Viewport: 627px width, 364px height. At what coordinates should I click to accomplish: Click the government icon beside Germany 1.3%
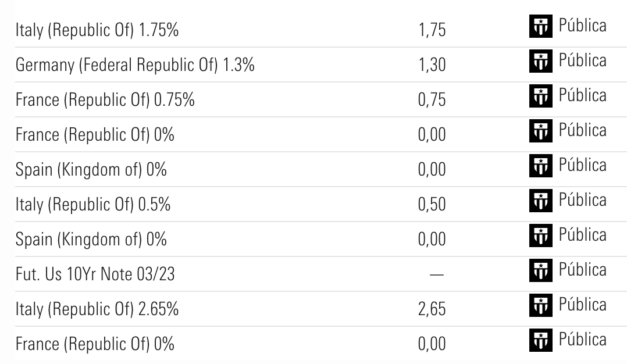click(x=540, y=62)
